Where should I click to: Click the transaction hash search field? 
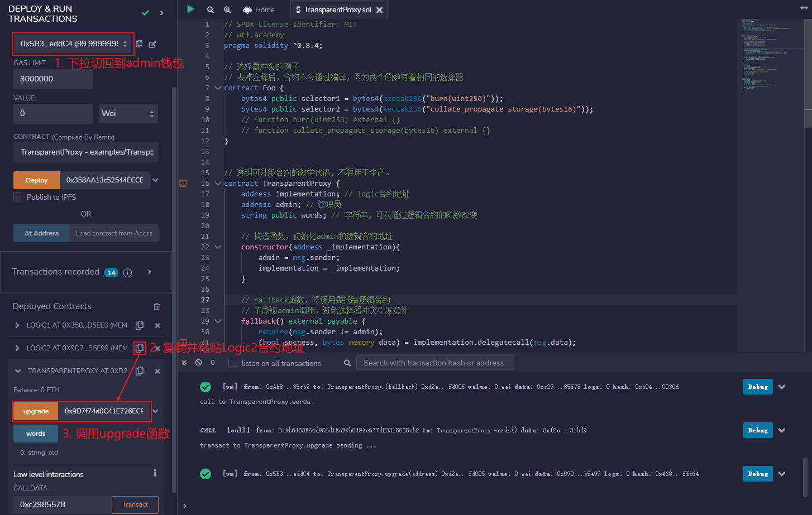[x=435, y=363]
